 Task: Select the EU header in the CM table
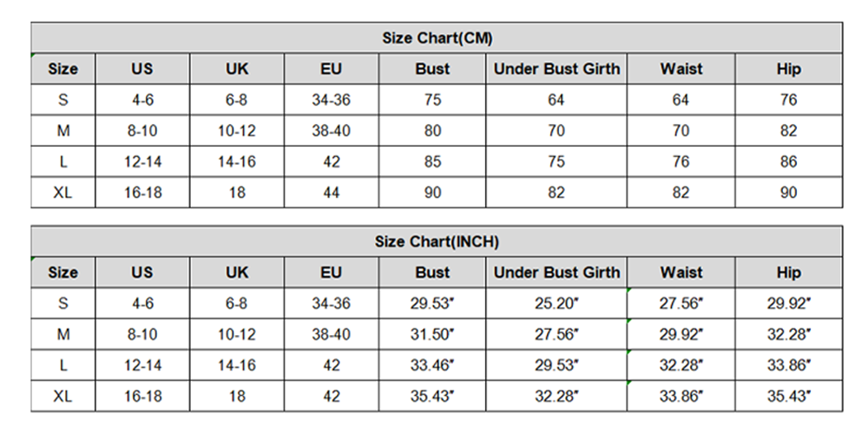pos(331,69)
